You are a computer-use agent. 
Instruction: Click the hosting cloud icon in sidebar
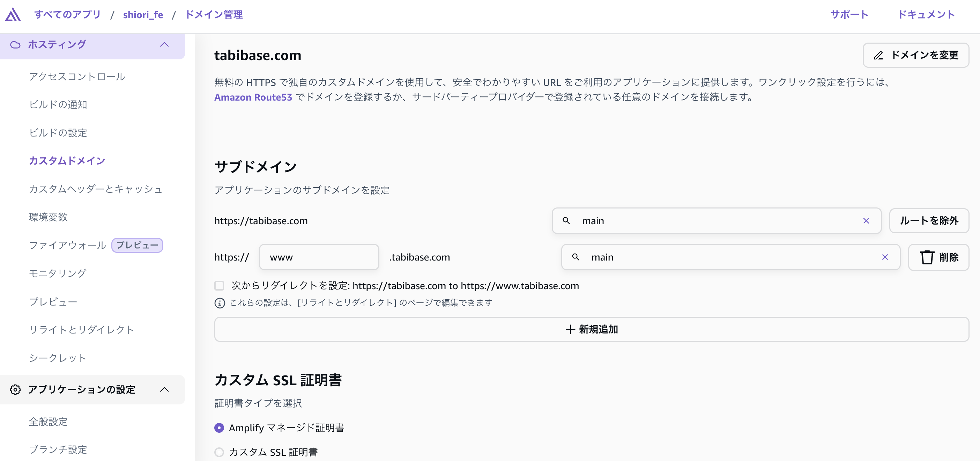pyautogui.click(x=15, y=45)
